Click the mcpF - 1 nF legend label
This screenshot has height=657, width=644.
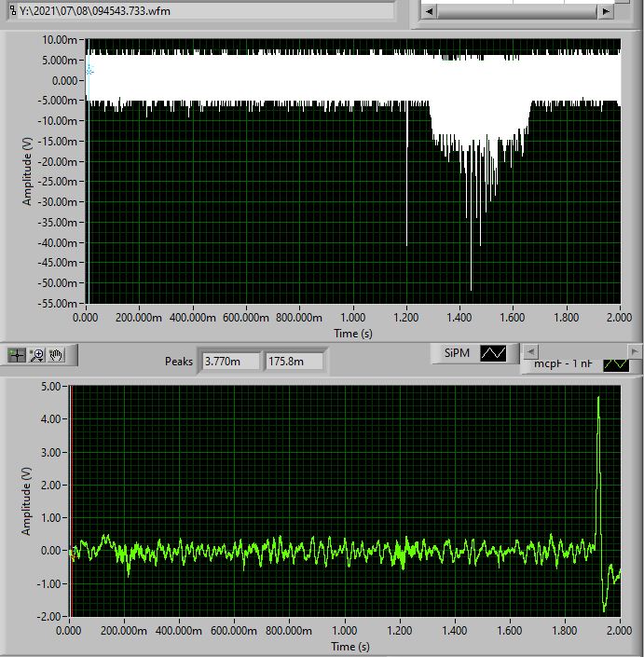(x=563, y=363)
